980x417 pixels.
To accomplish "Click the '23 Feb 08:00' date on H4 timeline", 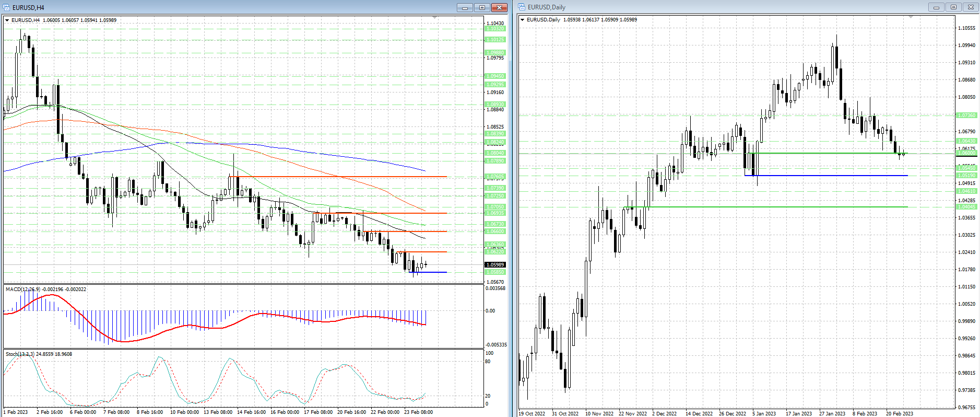I will tap(419, 412).
